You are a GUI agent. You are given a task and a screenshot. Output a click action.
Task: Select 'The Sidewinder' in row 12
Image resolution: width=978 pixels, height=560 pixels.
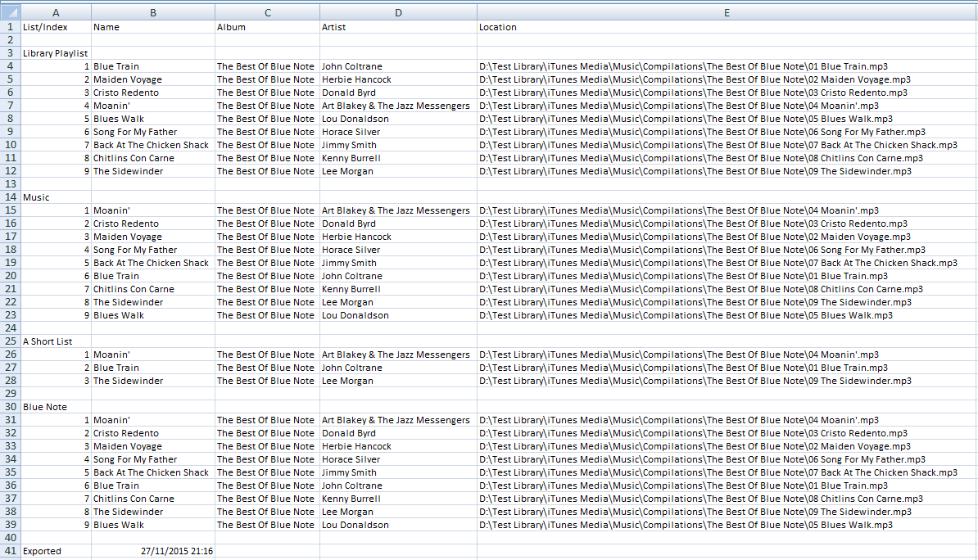[153, 171]
